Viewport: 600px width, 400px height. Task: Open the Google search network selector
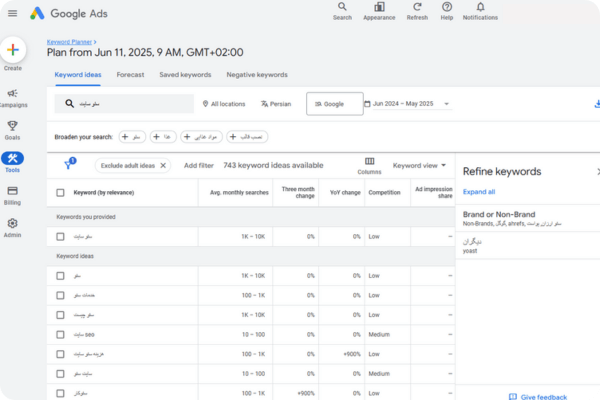pos(335,104)
